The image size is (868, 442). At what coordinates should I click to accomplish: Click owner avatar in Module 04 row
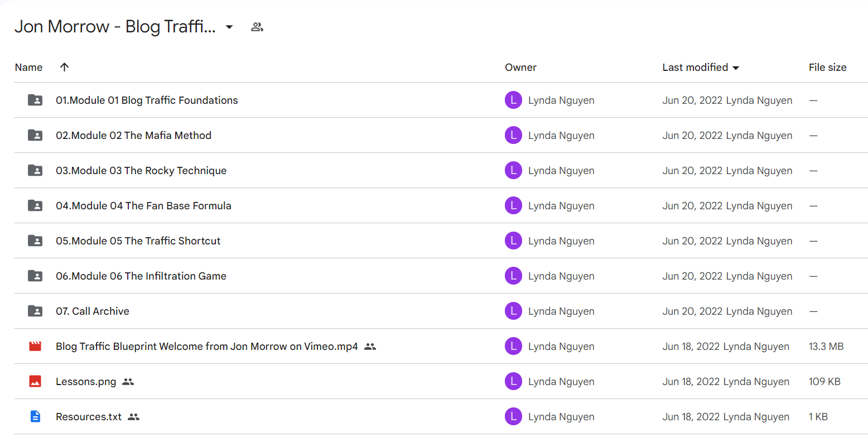click(x=513, y=205)
